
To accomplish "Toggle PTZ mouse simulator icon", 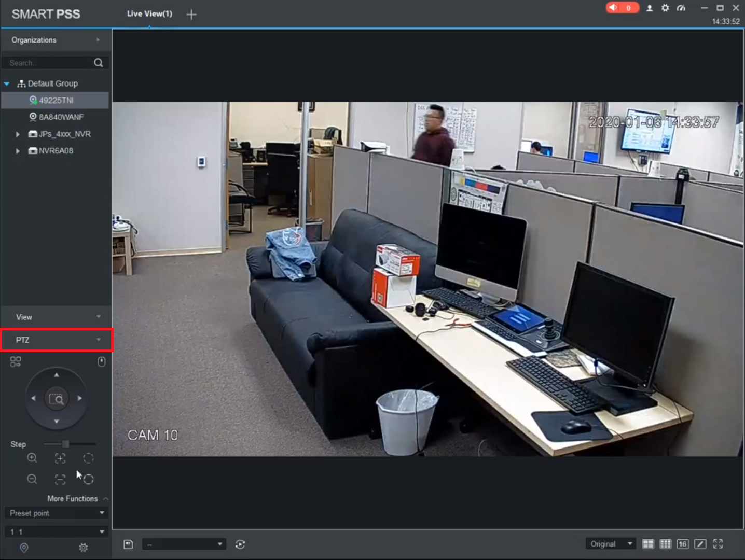I will [x=102, y=361].
